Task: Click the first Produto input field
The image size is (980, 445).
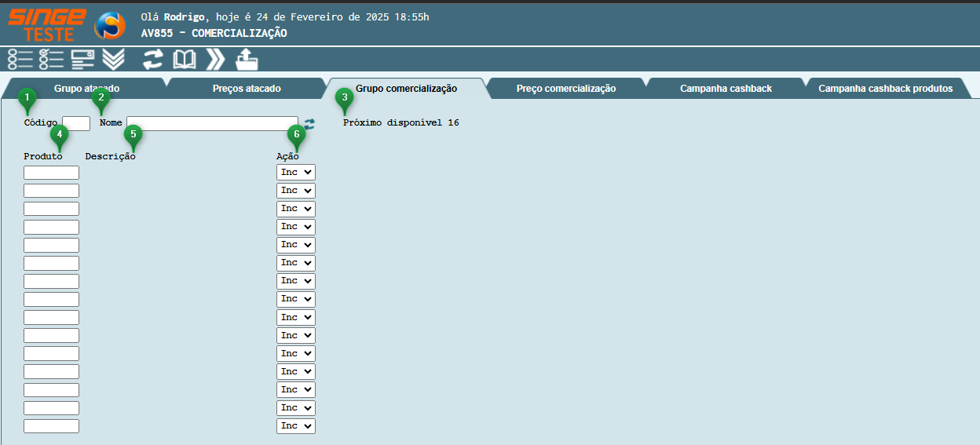Action: [x=51, y=173]
